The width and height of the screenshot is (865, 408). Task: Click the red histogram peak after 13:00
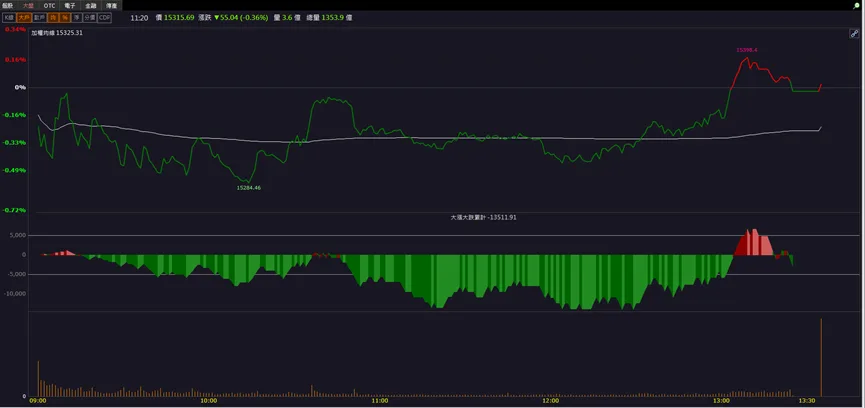[754, 243]
